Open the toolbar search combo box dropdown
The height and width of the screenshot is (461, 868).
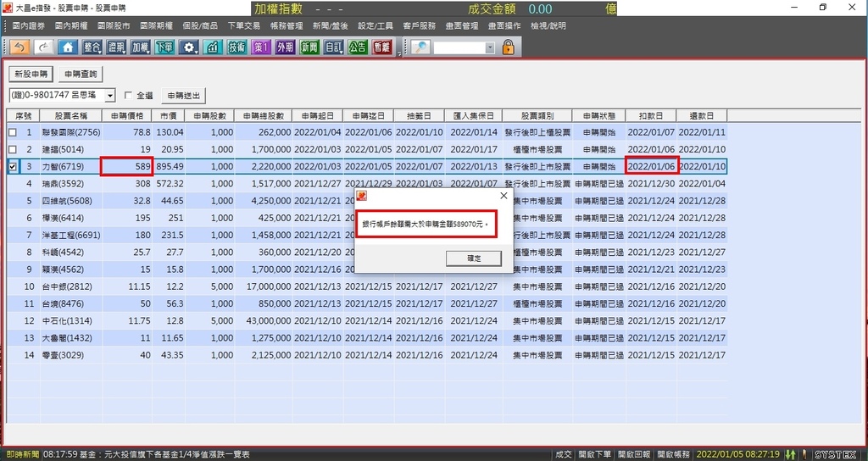point(490,48)
